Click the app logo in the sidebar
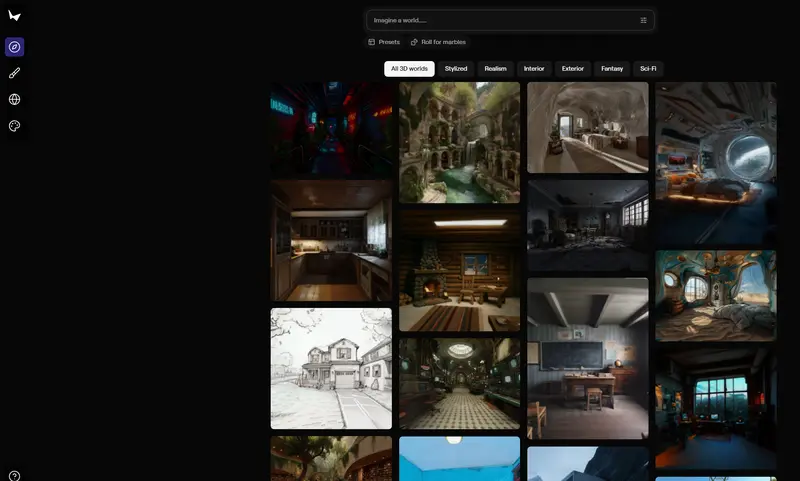The width and height of the screenshot is (800, 481). pyautogui.click(x=14, y=16)
